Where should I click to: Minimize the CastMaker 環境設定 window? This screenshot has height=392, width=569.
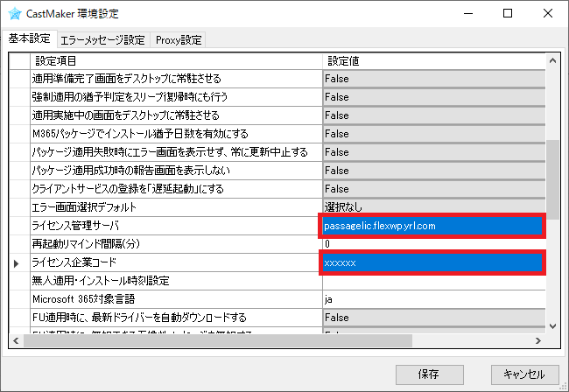468,14
